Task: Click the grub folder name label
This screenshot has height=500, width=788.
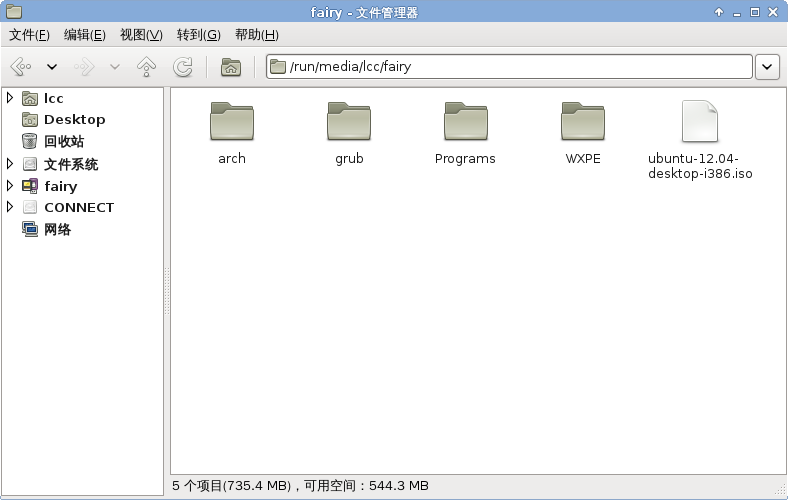Action: [x=349, y=159]
